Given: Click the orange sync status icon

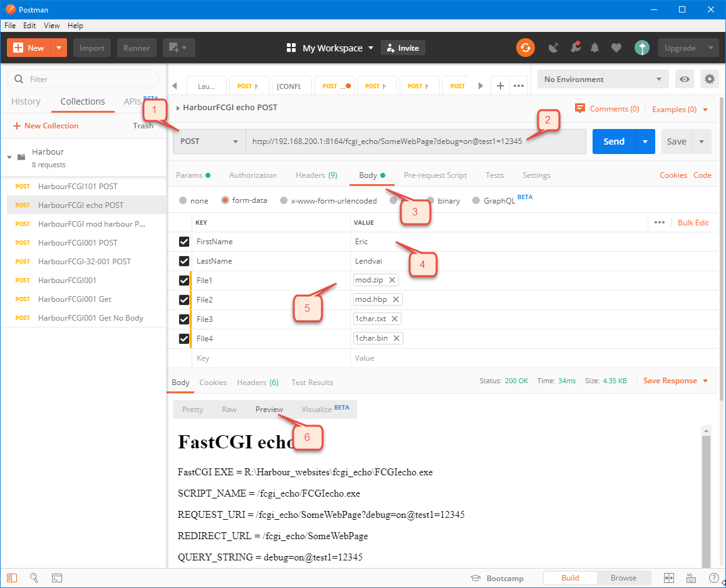Looking at the screenshot, I should [526, 48].
